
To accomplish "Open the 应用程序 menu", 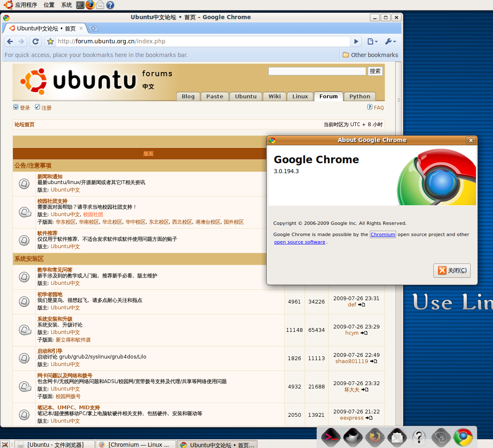I will coord(26,5).
